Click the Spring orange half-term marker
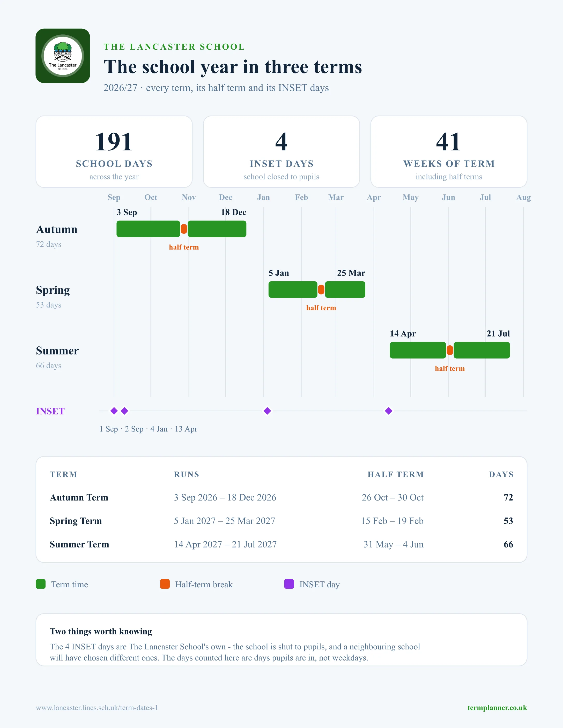The width and height of the screenshot is (563, 728). coord(321,289)
